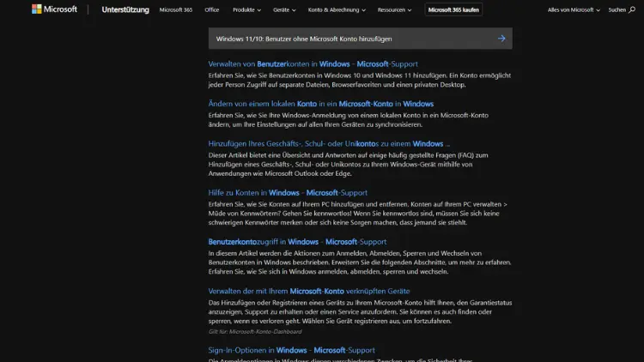Open the Office nav item
The height and width of the screenshot is (362, 644).
coord(212,9)
